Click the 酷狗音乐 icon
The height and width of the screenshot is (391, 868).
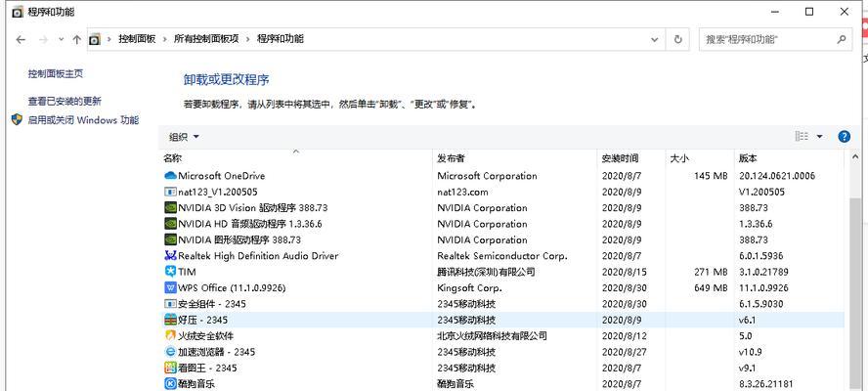170,383
